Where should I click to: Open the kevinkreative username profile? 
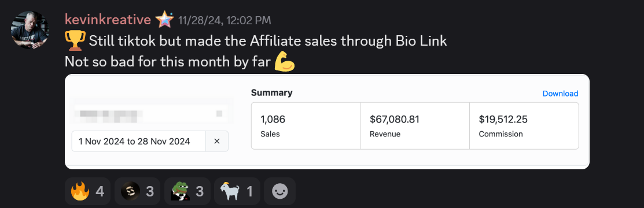tap(108, 19)
